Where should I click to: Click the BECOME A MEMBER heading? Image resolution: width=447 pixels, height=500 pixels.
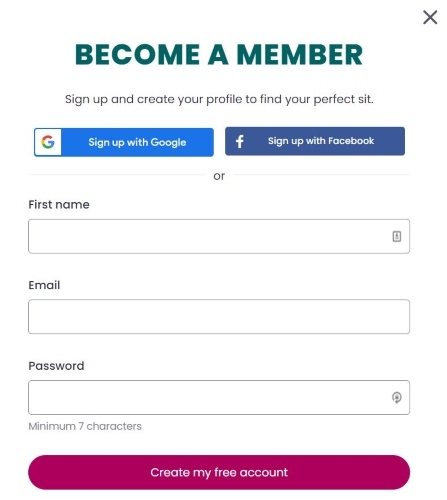pos(219,54)
